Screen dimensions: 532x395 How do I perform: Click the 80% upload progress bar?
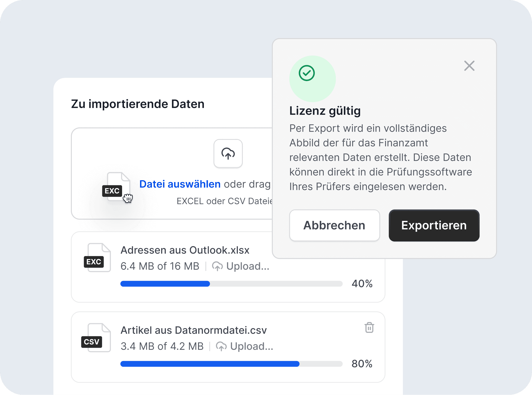pyautogui.click(x=231, y=364)
